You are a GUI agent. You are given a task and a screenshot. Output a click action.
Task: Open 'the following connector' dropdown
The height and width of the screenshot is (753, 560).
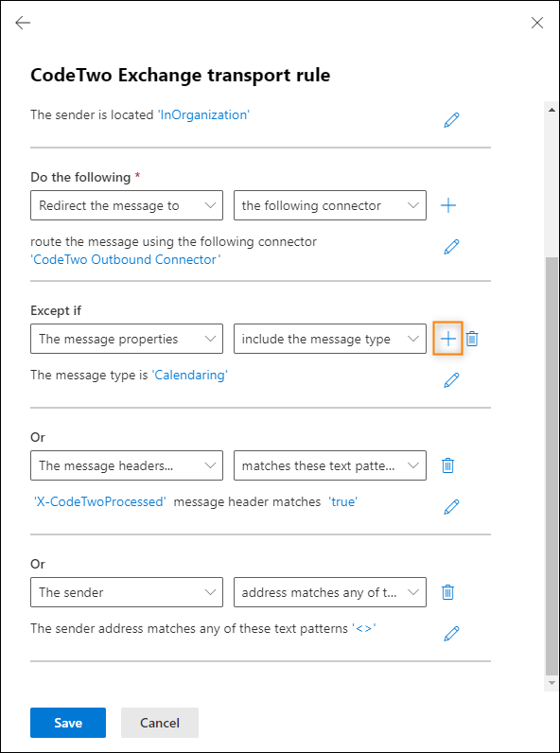pyautogui.click(x=330, y=205)
